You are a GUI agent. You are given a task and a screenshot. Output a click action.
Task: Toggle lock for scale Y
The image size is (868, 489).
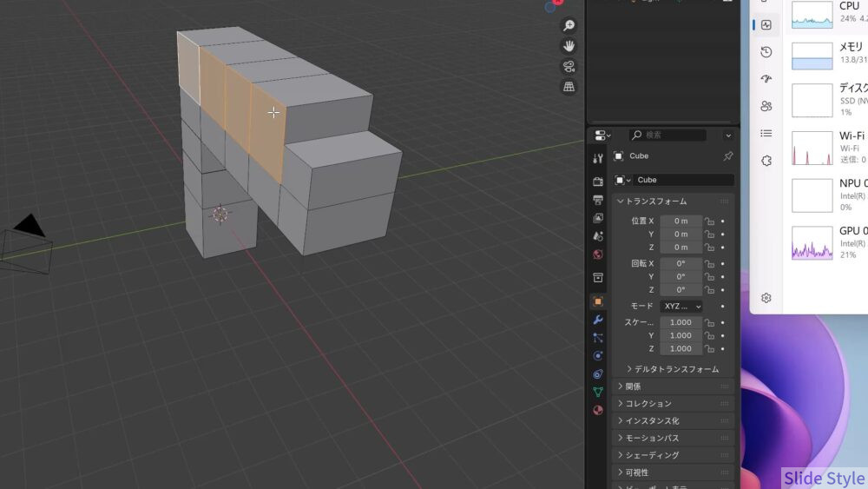(709, 335)
